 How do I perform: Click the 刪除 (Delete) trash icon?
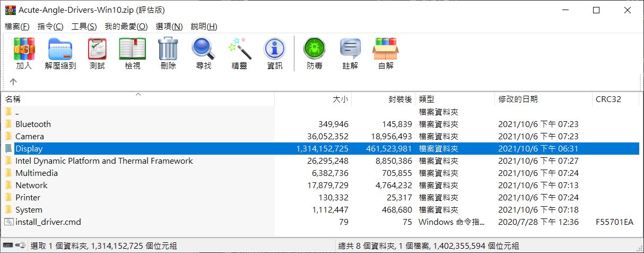click(168, 53)
